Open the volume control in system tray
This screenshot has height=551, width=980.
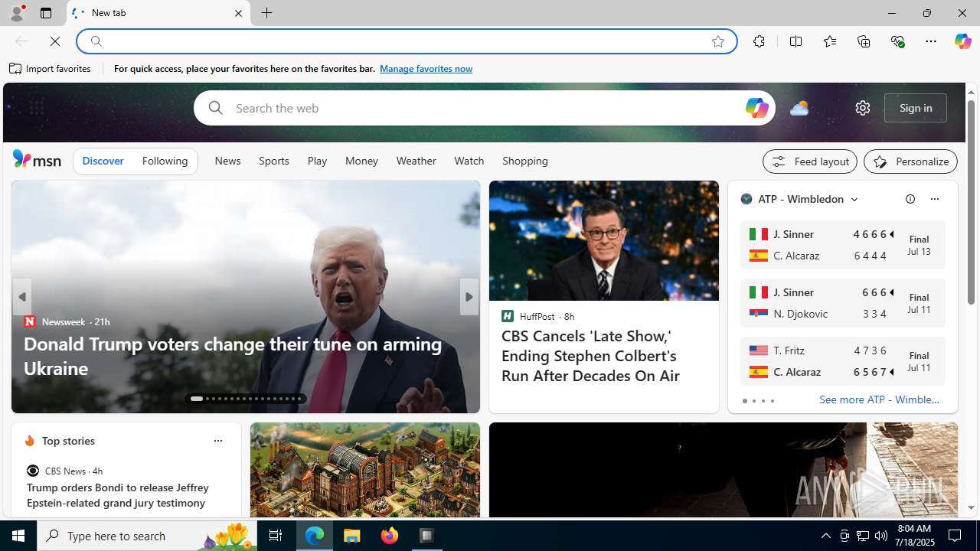coord(881,536)
